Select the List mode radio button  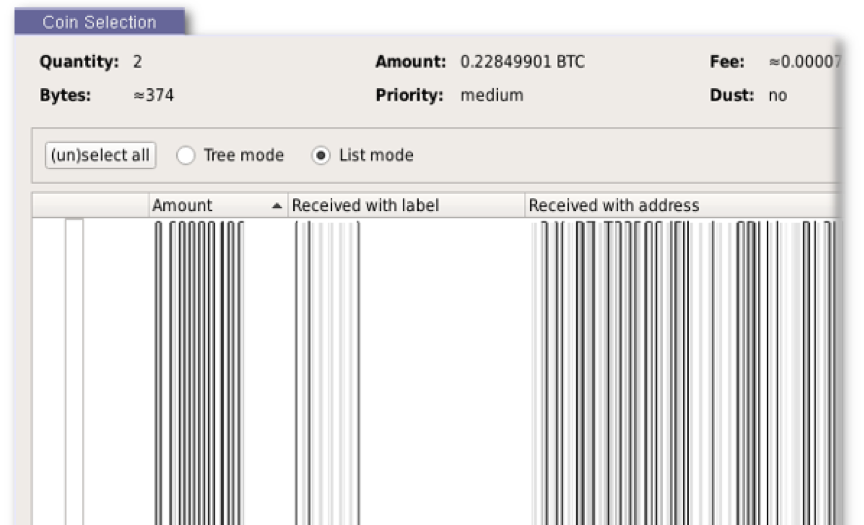click(321, 155)
